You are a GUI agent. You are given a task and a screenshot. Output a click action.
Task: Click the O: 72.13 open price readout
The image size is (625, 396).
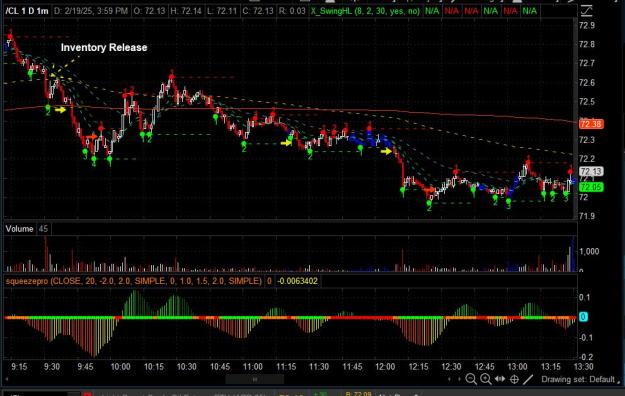pyautogui.click(x=149, y=11)
